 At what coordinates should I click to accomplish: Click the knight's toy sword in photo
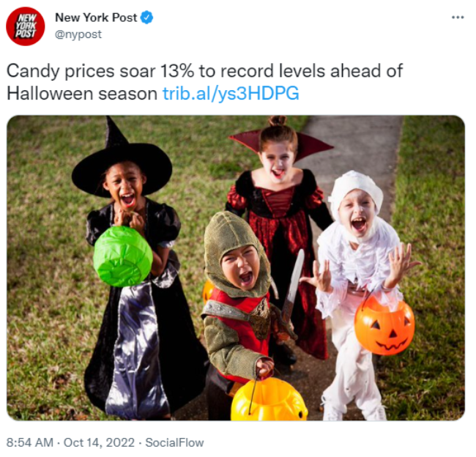point(293,284)
